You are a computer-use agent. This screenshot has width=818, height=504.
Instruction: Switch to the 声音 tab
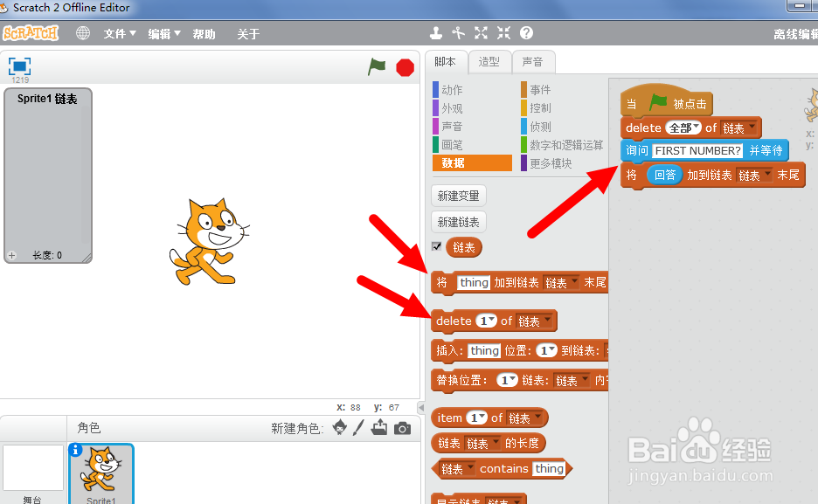tap(532, 62)
